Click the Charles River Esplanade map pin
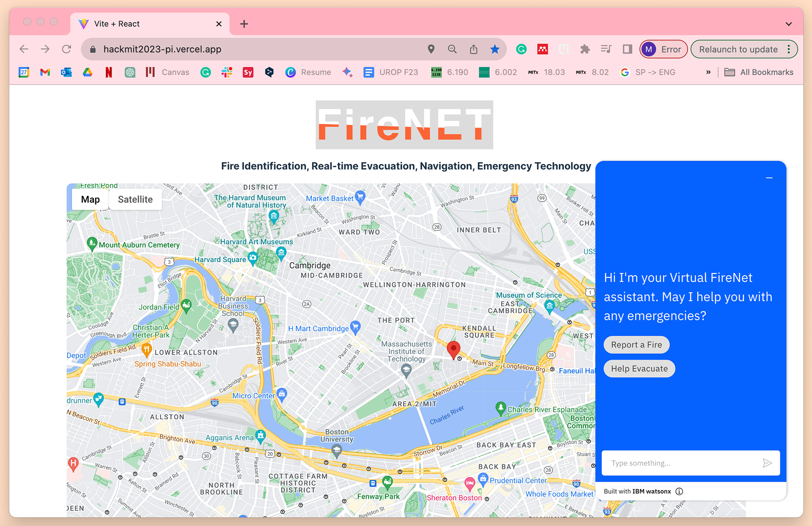 [501, 408]
